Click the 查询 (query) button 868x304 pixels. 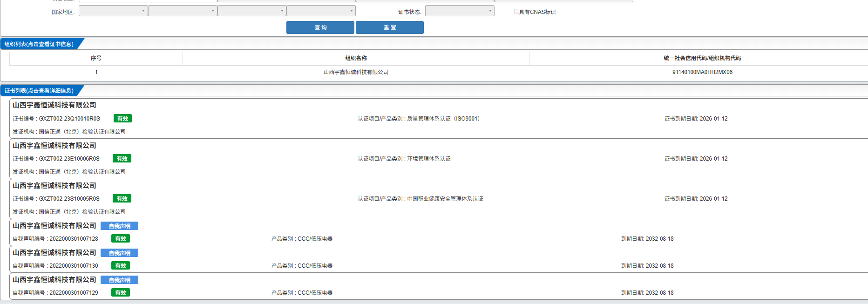tap(320, 27)
